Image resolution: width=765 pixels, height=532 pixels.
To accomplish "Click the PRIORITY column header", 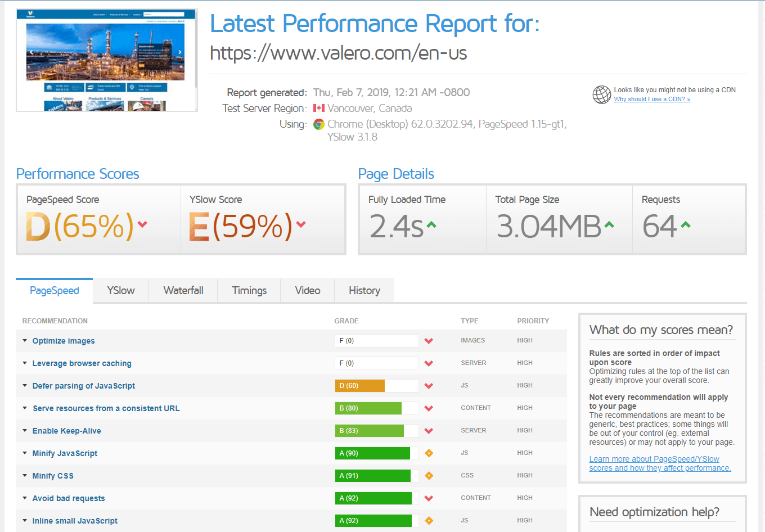I will [533, 321].
